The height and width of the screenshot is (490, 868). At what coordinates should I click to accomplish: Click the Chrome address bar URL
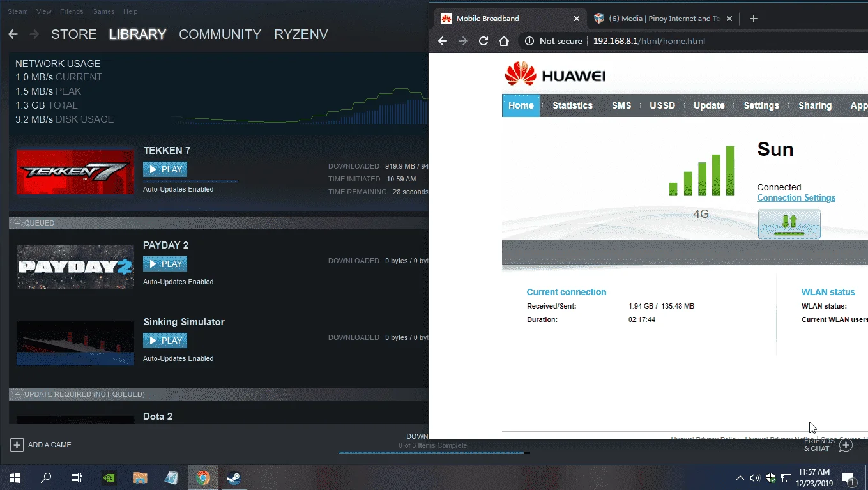click(x=649, y=41)
